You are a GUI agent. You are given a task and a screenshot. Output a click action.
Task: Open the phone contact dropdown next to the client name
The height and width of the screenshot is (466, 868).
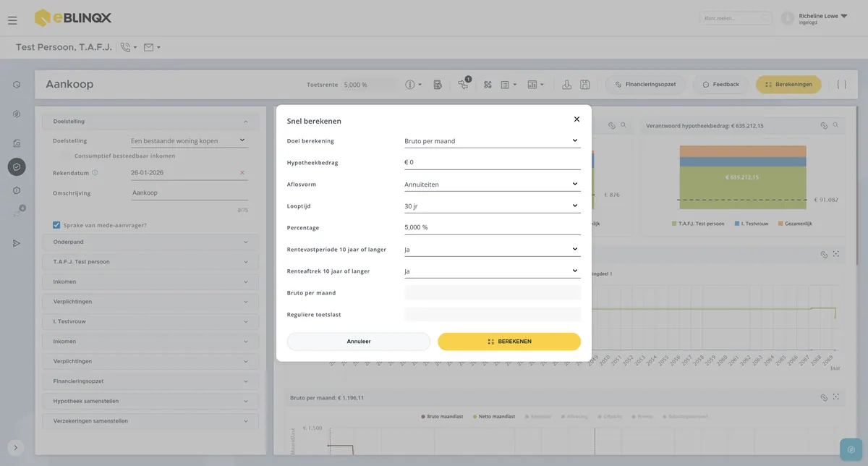coord(129,48)
